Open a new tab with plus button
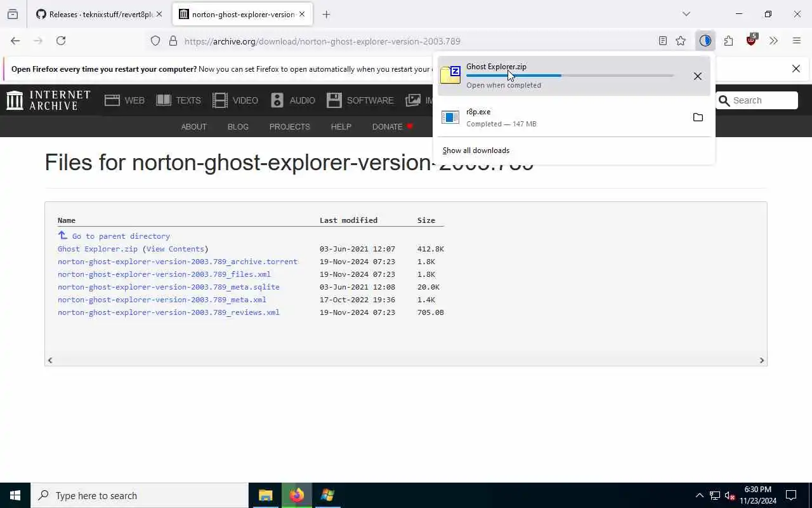Image resolution: width=812 pixels, height=508 pixels. 326,14
